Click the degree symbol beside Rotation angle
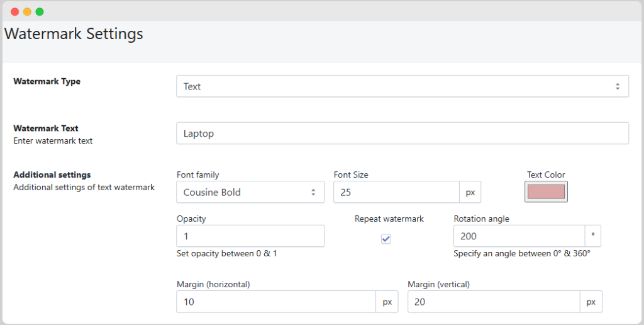This screenshot has width=644, height=325. coord(592,236)
